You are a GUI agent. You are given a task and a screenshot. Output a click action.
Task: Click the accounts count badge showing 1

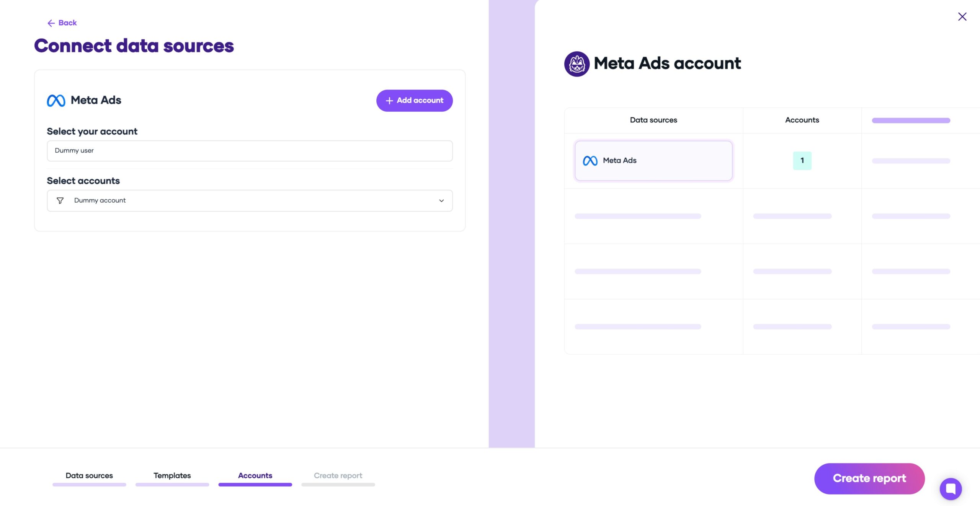click(x=802, y=161)
